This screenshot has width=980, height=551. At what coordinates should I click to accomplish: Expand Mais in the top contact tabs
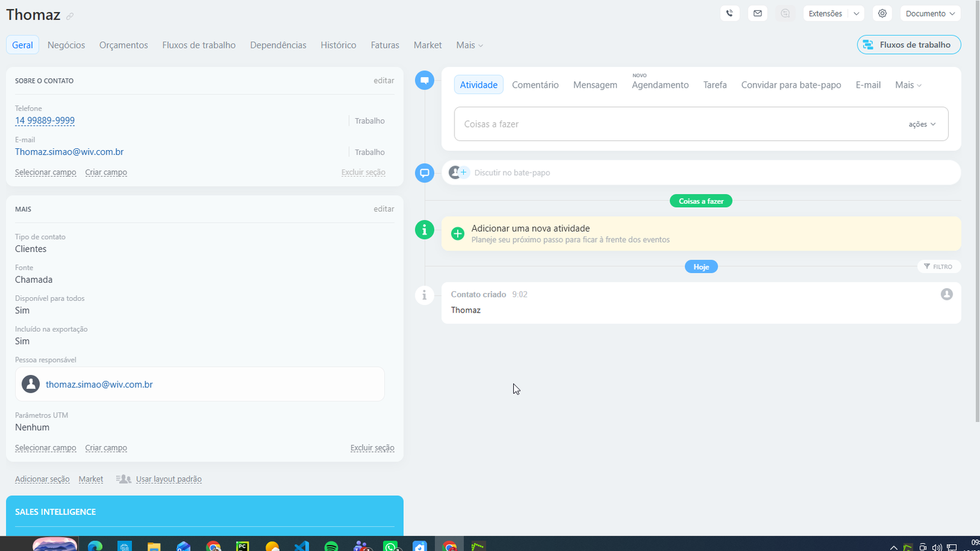coord(470,45)
